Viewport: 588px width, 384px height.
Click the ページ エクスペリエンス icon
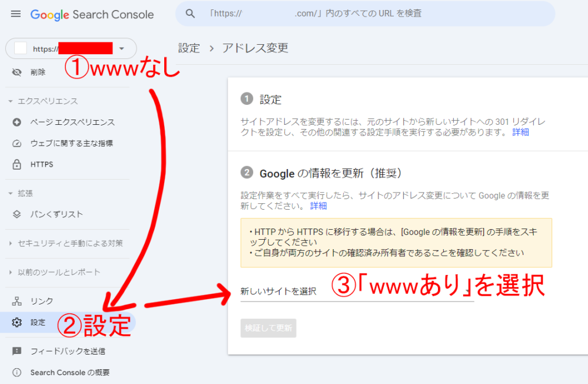coord(17,123)
